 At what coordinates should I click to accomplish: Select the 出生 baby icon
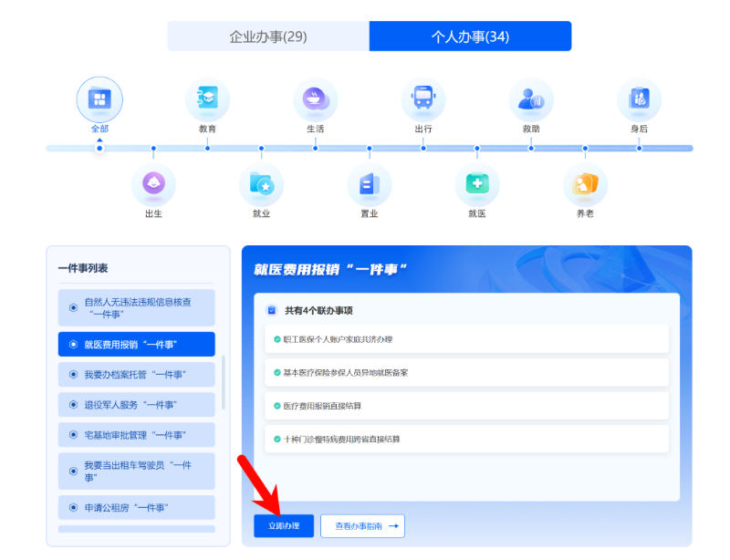click(x=153, y=184)
